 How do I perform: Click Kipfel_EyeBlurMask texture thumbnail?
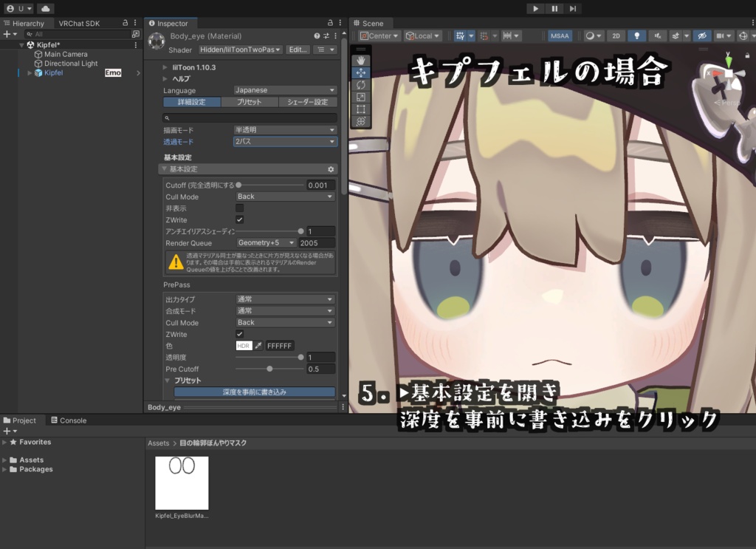click(x=182, y=483)
